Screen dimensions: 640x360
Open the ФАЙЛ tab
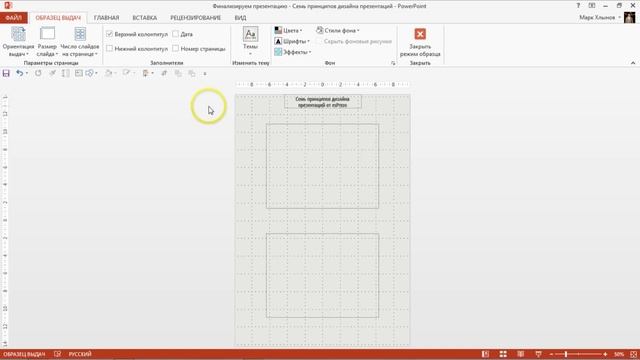click(14, 18)
